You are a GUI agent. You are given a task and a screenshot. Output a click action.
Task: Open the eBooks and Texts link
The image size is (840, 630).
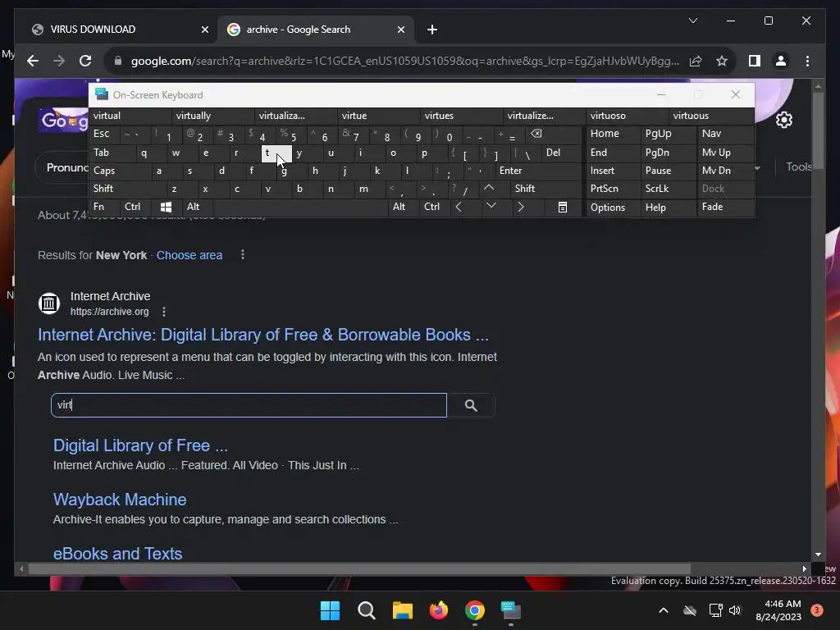point(117,554)
